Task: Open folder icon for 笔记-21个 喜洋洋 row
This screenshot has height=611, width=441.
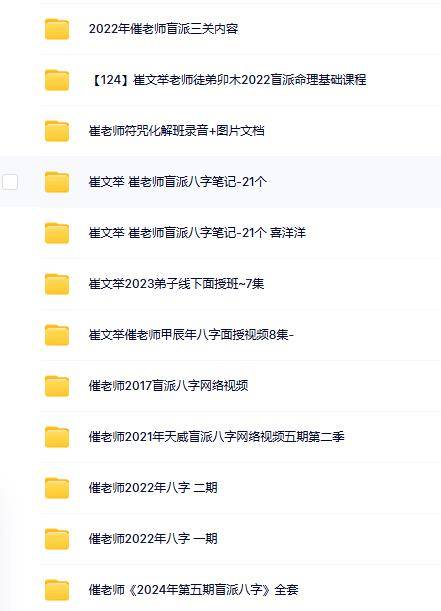Action: [x=57, y=233]
